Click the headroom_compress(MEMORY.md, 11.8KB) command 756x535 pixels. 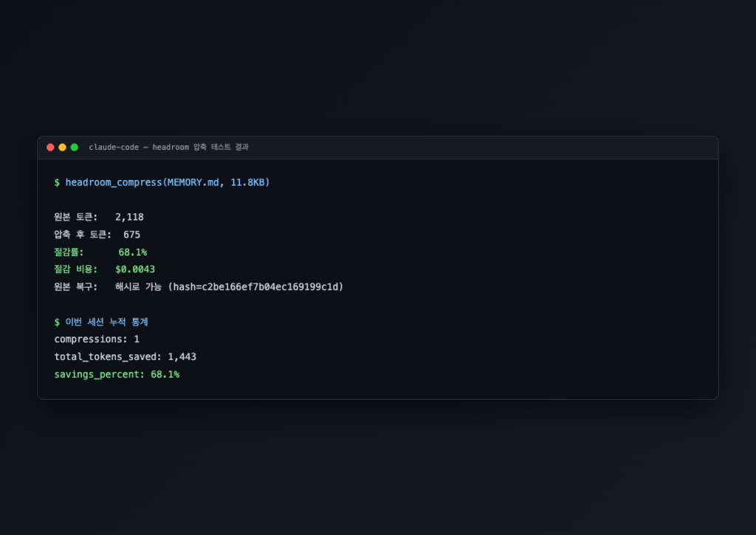pyautogui.click(x=168, y=183)
